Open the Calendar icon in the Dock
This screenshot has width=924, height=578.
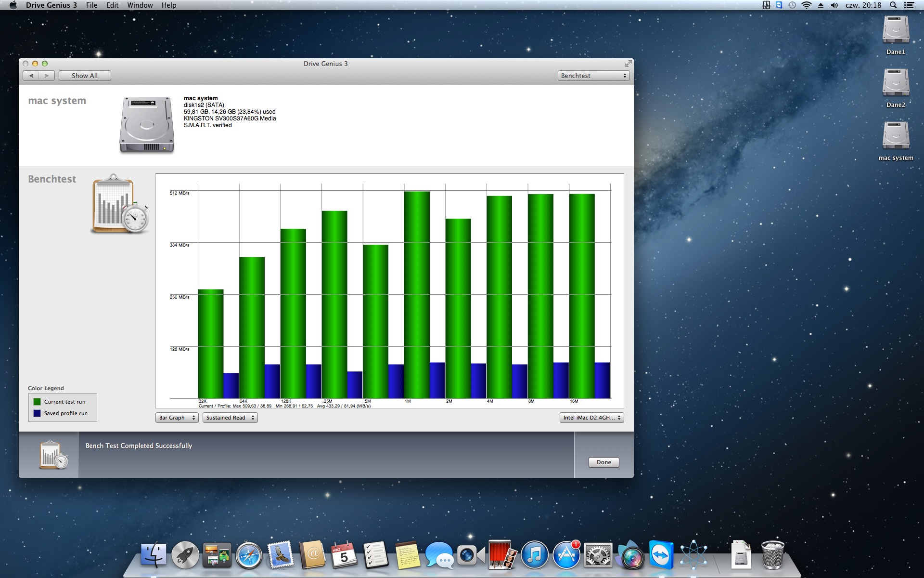(x=344, y=555)
